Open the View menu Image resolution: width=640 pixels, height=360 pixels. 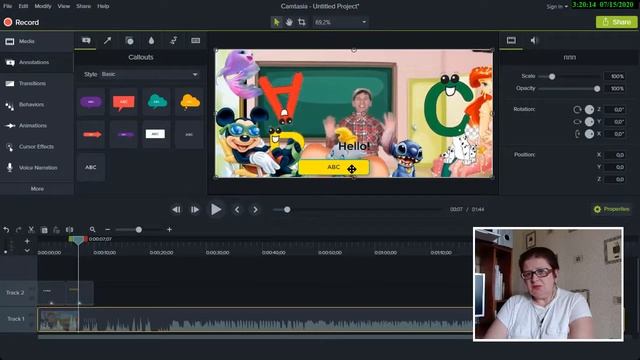pos(64,6)
